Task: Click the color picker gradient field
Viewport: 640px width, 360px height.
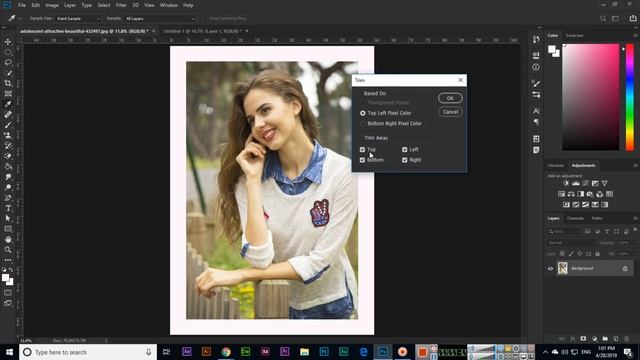Action: [591, 97]
